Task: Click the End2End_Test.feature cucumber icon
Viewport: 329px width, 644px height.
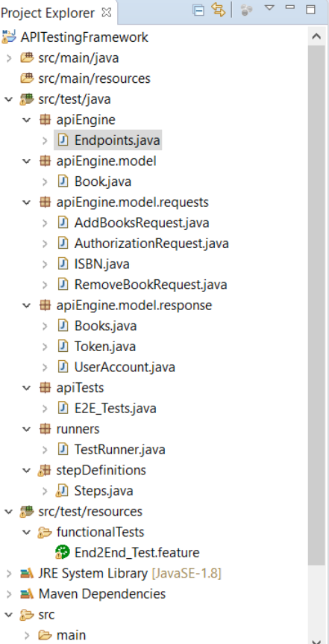Action: tap(61, 552)
